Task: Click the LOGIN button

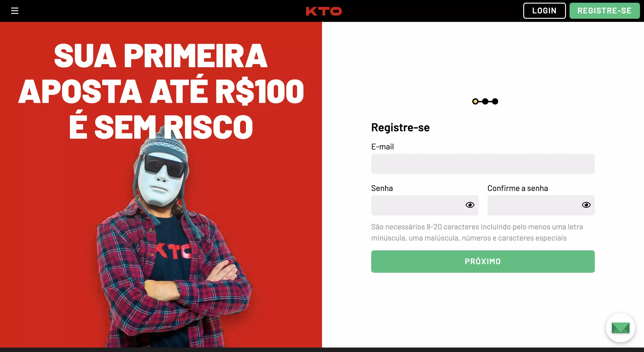Action: pyautogui.click(x=544, y=11)
